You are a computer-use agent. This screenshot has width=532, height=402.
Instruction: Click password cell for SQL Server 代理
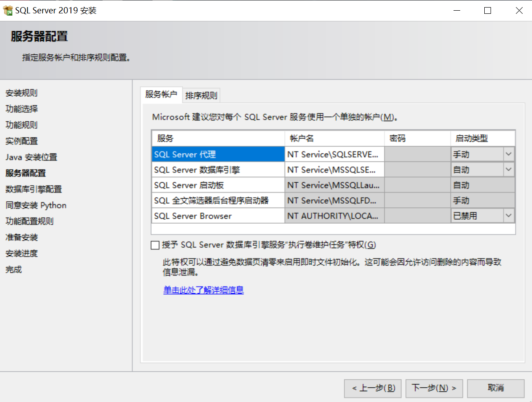(x=418, y=154)
